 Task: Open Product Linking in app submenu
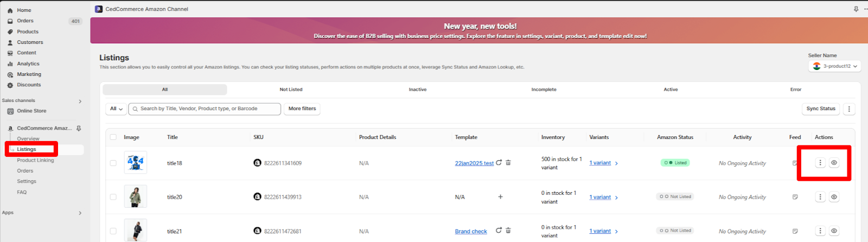click(x=35, y=160)
